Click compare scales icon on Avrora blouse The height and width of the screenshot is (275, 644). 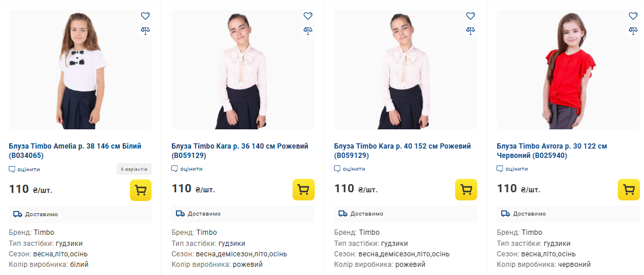click(x=634, y=30)
